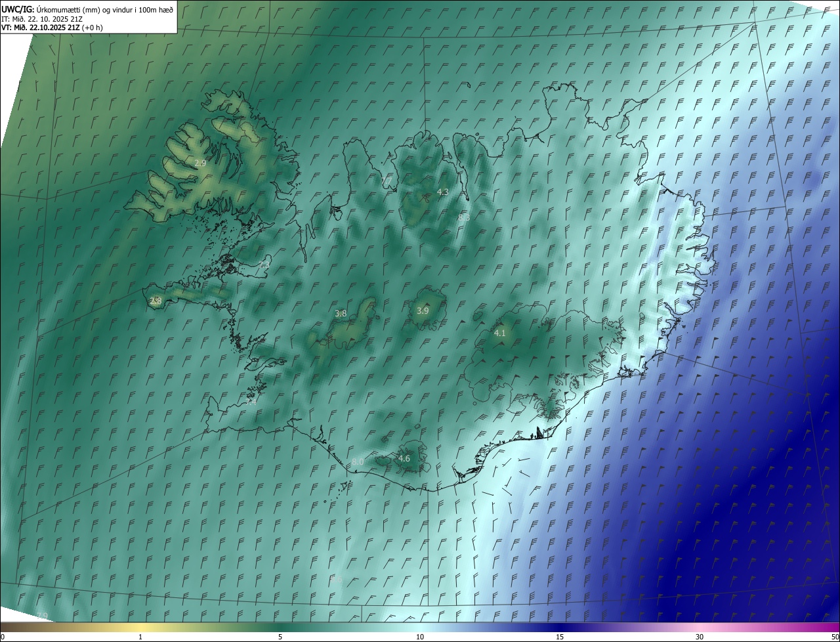
Task: Click the 7.4 value label on the map
Action: click(x=252, y=400)
